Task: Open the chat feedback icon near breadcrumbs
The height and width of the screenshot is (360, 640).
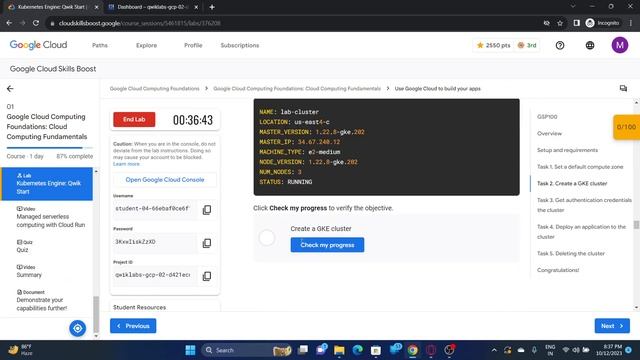Action: pyautogui.click(x=623, y=88)
